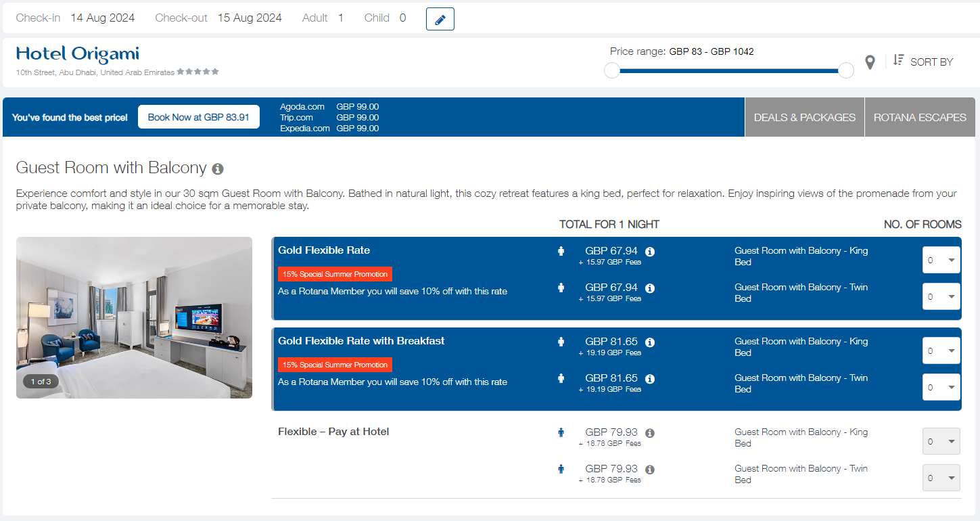
Task: Click the Agoda.com price comparison text
Action: coord(329,106)
